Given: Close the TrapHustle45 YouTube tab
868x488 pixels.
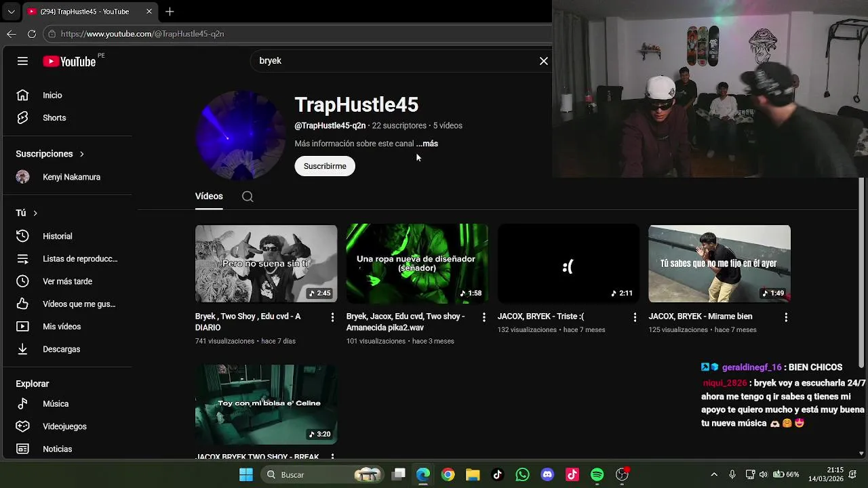Looking at the screenshot, I should pyautogui.click(x=149, y=12).
